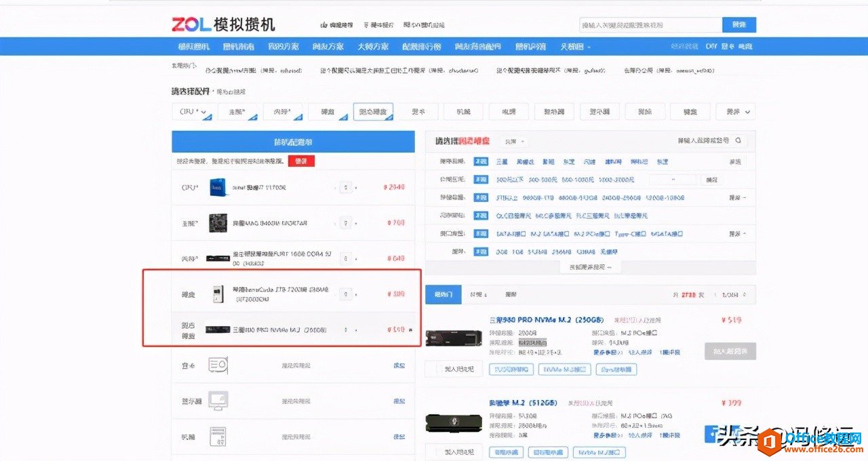Image resolution: width=868 pixels, height=461 pixels.
Task: Open the CPU category dropdown arrow
Action: [x=203, y=112]
